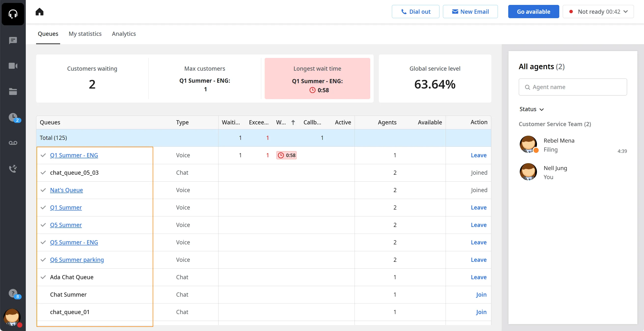Click Rebel Mena's avatar
This screenshot has height=331, width=644.
tap(528, 144)
